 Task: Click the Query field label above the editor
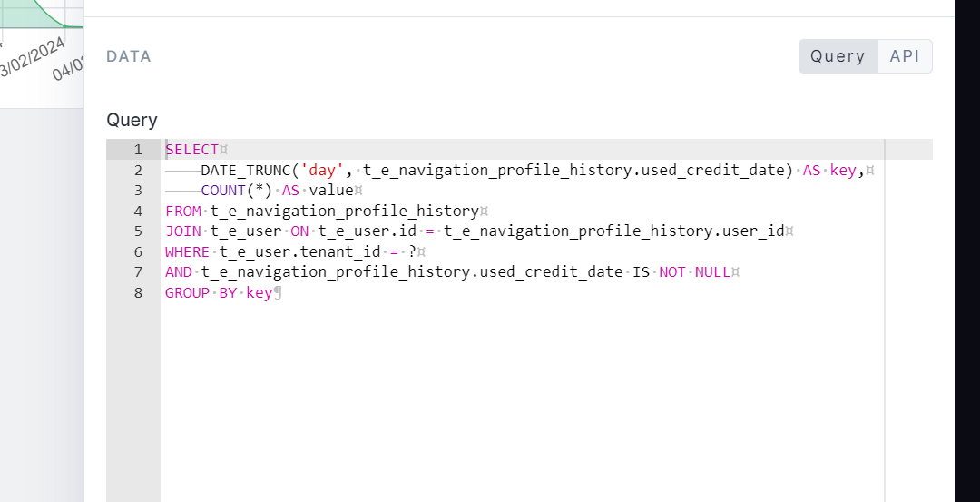(x=132, y=120)
